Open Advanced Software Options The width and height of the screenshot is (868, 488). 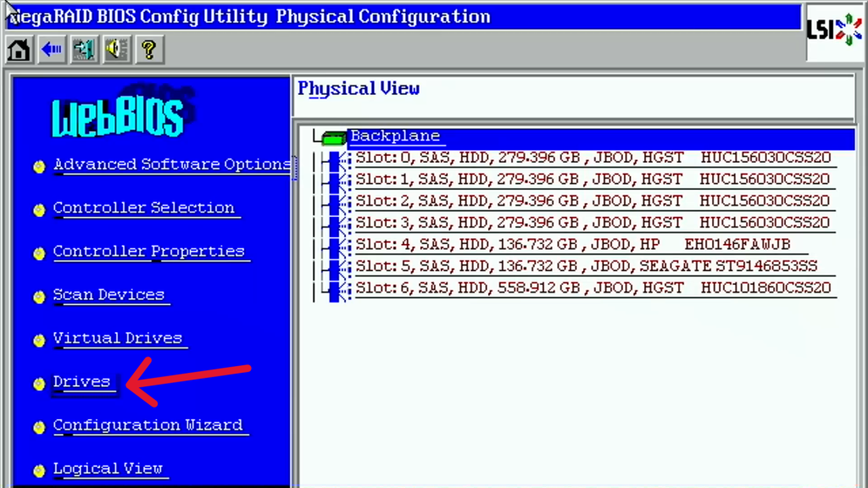(171, 164)
